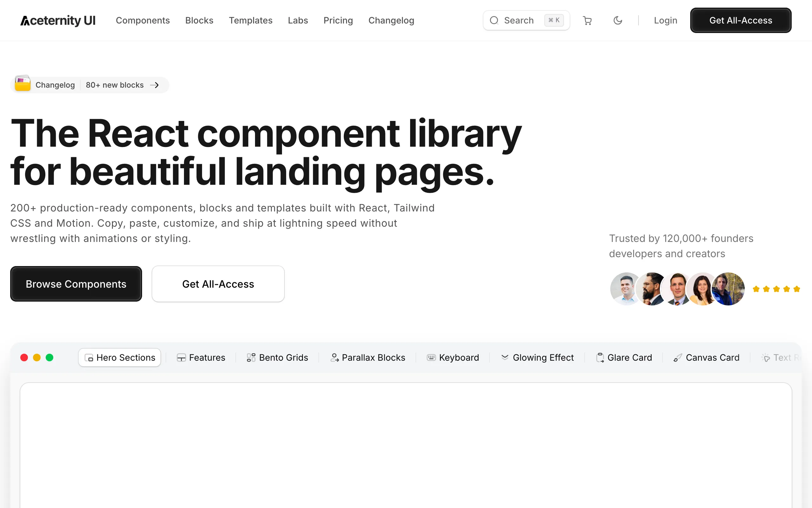The image size is (812, 508).
Task: Open the Canvas Card tab
Action: [x=707, y=358]
